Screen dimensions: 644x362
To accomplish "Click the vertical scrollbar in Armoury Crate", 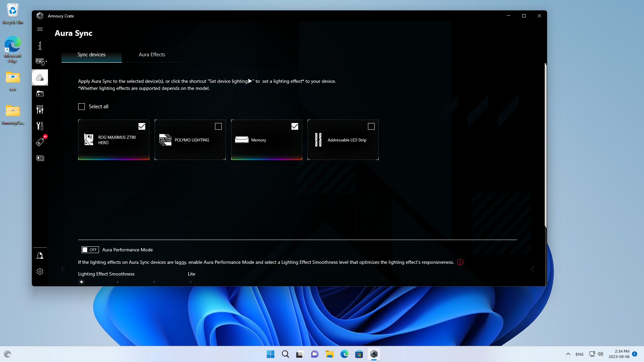I will coord(546,145).
